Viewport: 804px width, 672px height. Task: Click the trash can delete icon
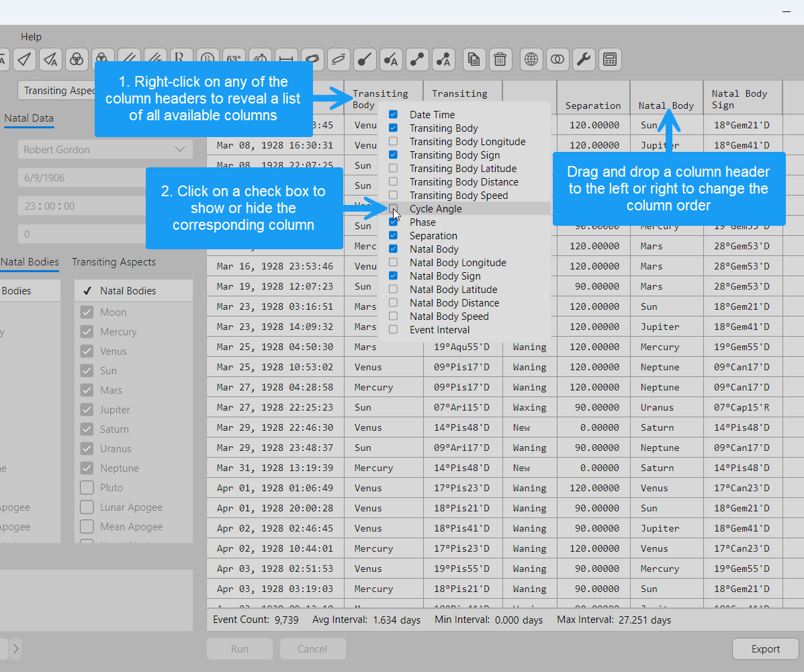pyautogui.click(x=500, y=60)
